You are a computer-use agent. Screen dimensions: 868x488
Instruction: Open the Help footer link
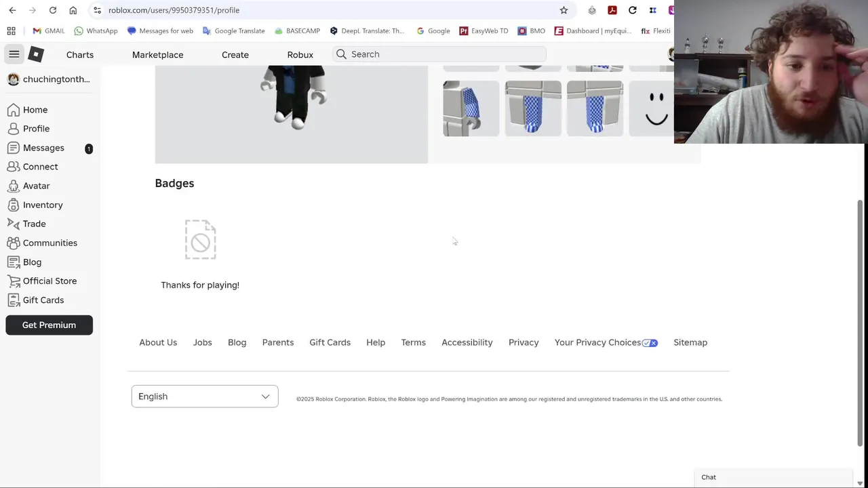[376, 342]
